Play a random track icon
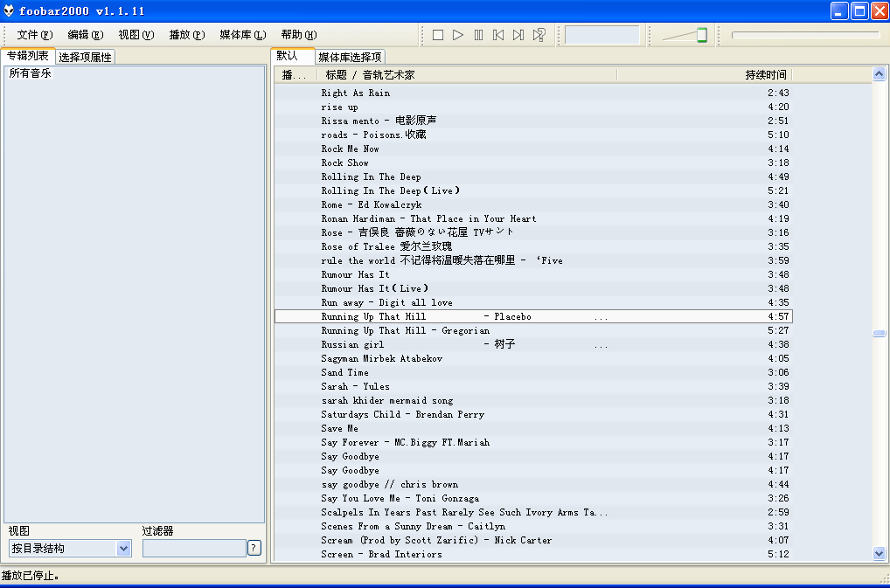 pyautogui.click(x=539, y=35)
